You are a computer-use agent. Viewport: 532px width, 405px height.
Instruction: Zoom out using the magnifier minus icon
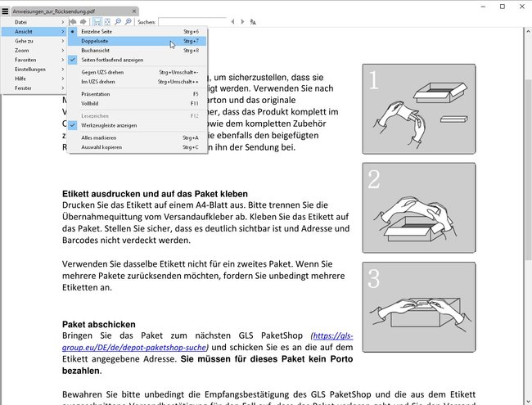click(118, 22)
